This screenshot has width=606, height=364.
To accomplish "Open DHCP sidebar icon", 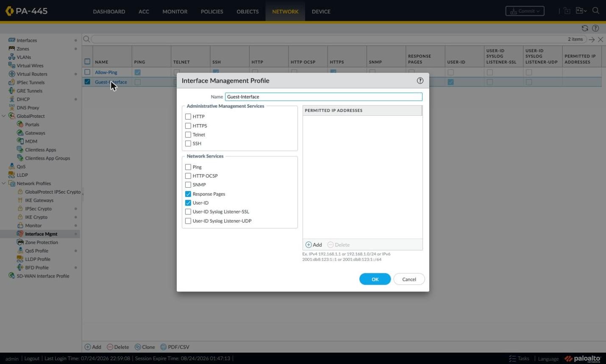I will (x=12, y=99).
